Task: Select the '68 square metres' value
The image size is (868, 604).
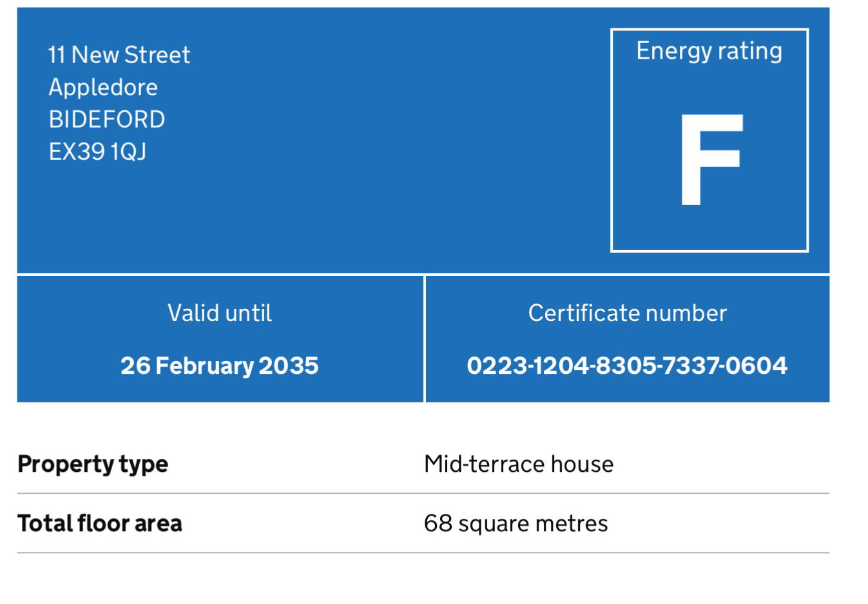Action: (x=516, y=523)
